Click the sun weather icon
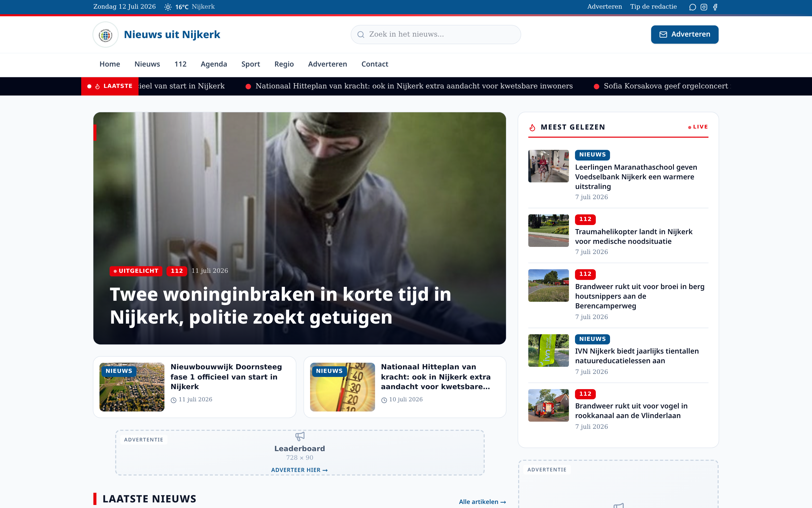The width and height of the screenshot is (812, 508). tap(168, 7)
